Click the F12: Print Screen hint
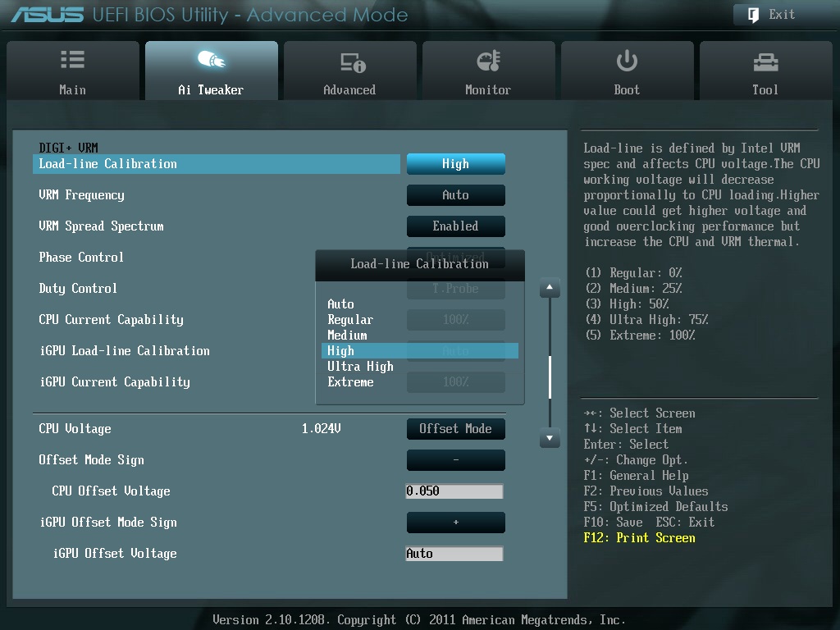840x630 pixels. tap(640, 538)
